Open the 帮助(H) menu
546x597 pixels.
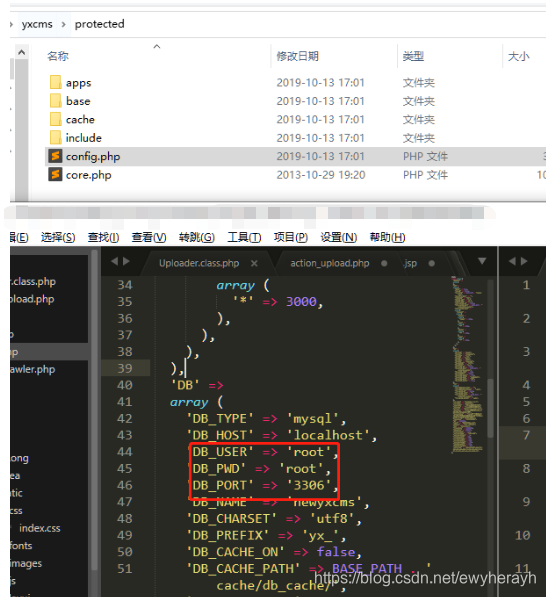click(x=387, y=238)
